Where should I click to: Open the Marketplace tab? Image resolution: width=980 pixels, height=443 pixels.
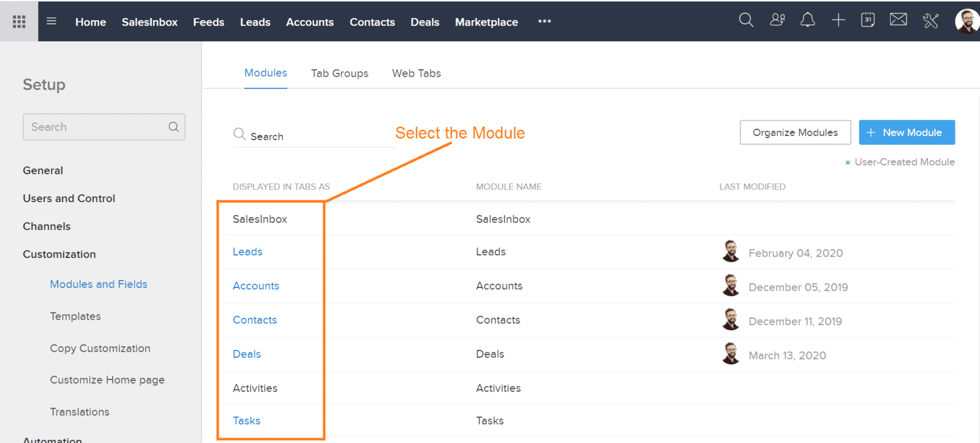point(486,22)
